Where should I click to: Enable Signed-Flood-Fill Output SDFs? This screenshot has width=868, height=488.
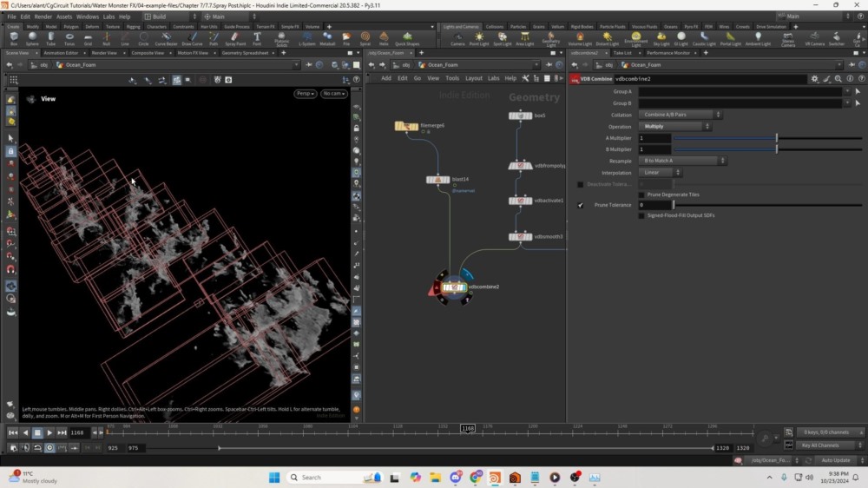(641, 215)
